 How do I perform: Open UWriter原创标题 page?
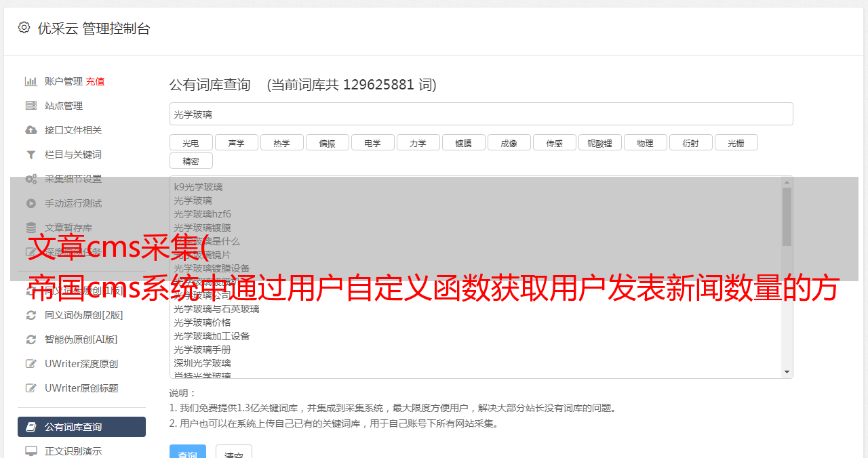tap(81, 388)
